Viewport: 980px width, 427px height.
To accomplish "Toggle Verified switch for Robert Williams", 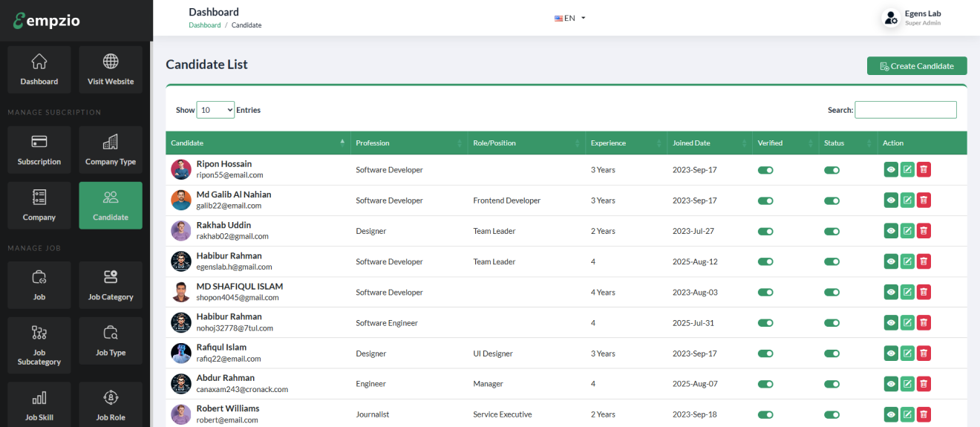I will pos(765,414).
